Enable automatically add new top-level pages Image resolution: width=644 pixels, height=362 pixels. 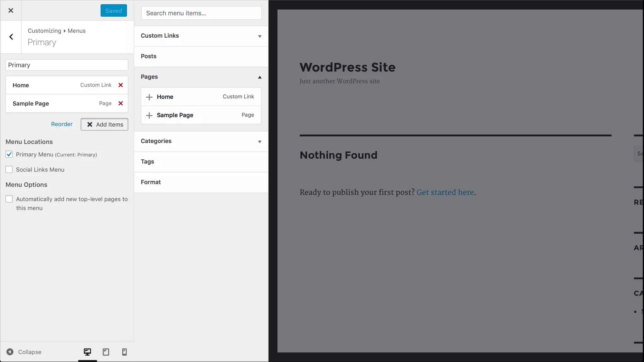[x=9, y=199]
